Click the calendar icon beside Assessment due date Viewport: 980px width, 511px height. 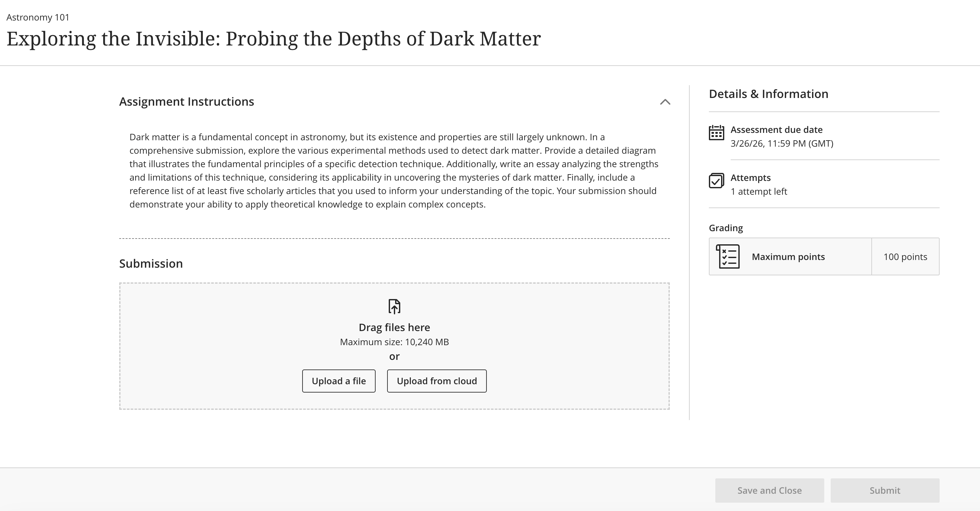coord(717,134)
